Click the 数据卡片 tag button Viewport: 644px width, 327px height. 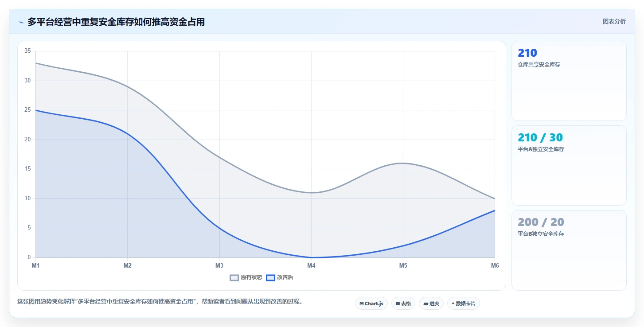click(x=464, y=304)
